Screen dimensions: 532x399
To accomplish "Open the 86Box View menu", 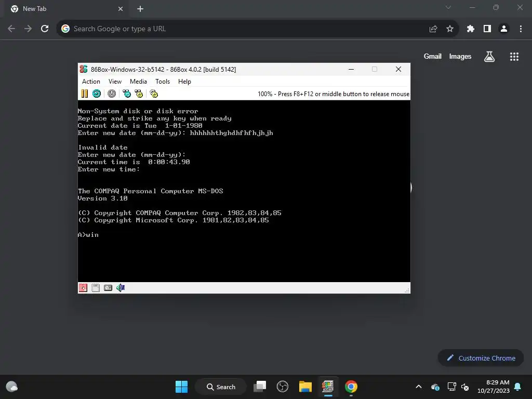I will [x=115, y=82].
